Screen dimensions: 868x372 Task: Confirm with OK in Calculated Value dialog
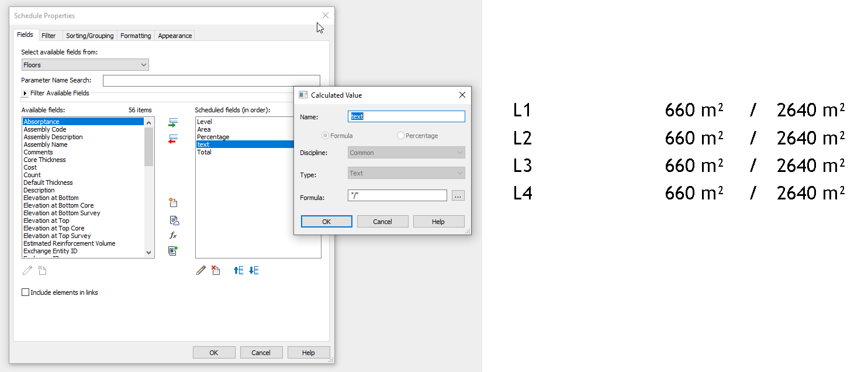pyautogui.click(x=326, y=221)
